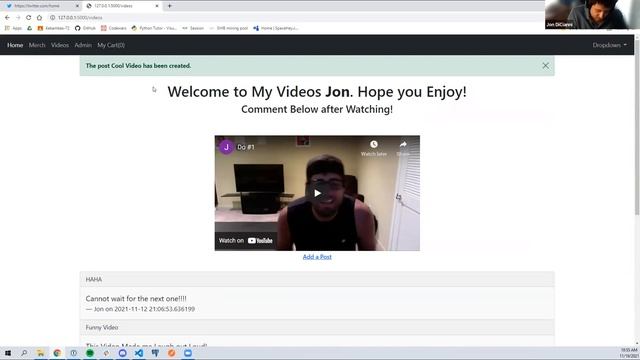Screen dimensions: 640x360
Task: Open Windows taskbar search
Action: click(24, 353)
